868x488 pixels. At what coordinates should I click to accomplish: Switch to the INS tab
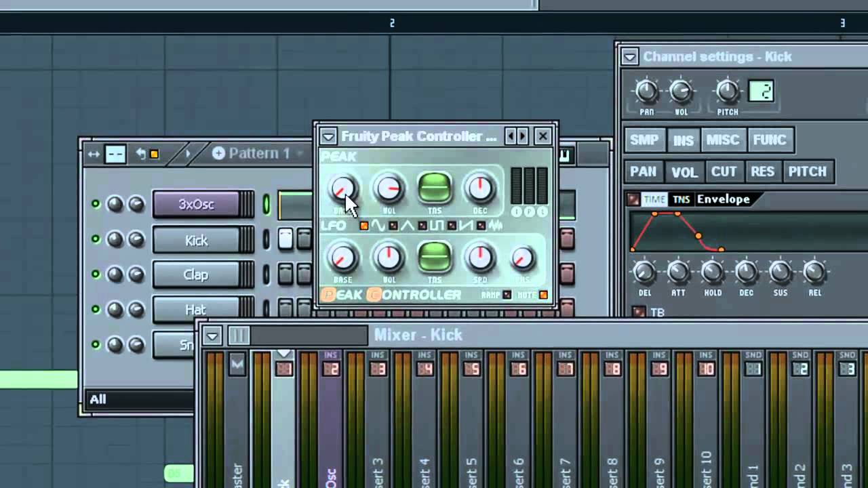tap(683, 140)
